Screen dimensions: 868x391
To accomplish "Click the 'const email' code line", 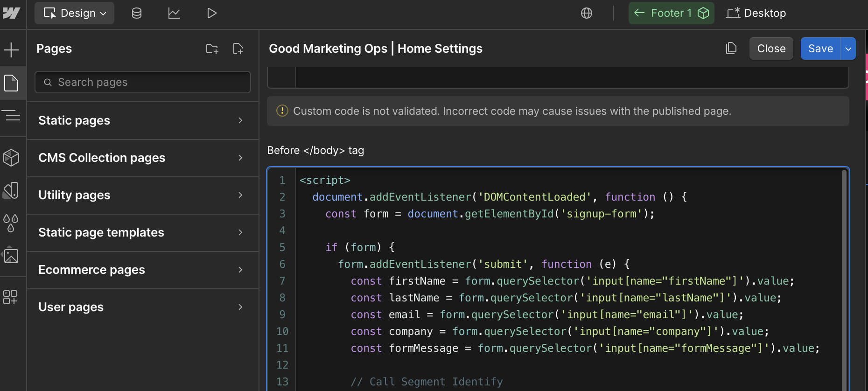I will (547, 314).
